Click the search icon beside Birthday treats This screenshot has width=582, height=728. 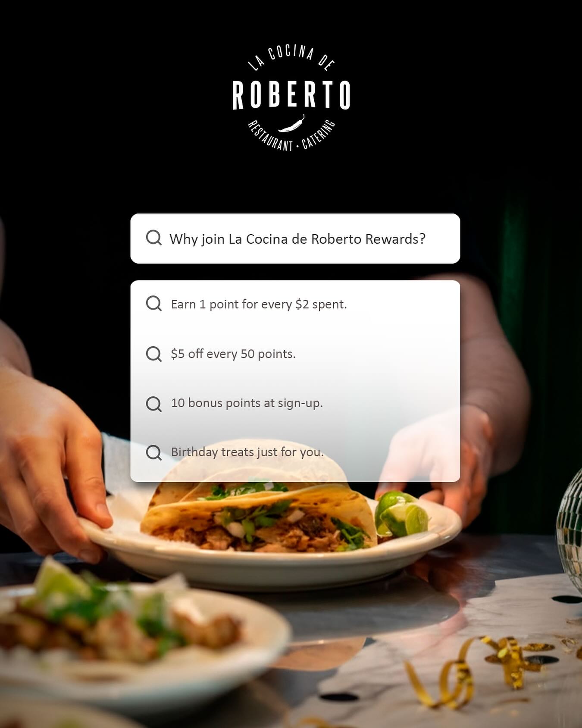pyautogui.click(x=153, y=453)
